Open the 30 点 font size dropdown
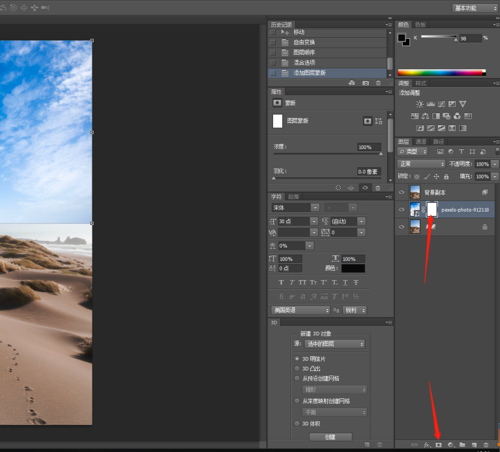This screenshot has height=452, width=500. click(x=314, y=221)
